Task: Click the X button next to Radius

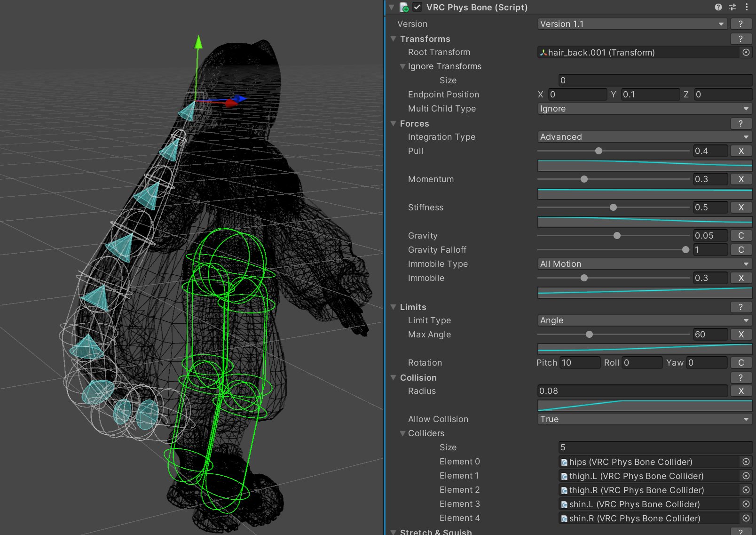Action: coord(741,391)
